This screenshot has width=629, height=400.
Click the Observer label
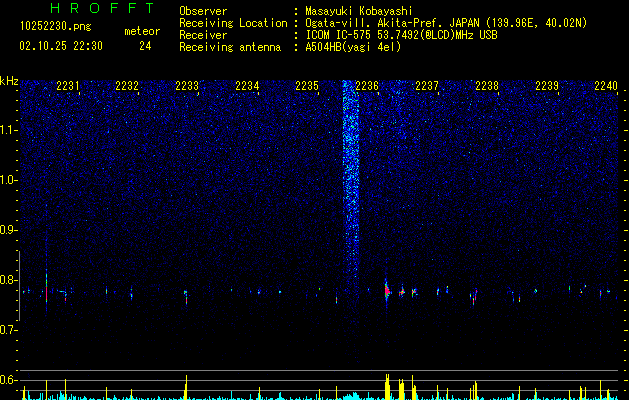[x=203, y=11]
